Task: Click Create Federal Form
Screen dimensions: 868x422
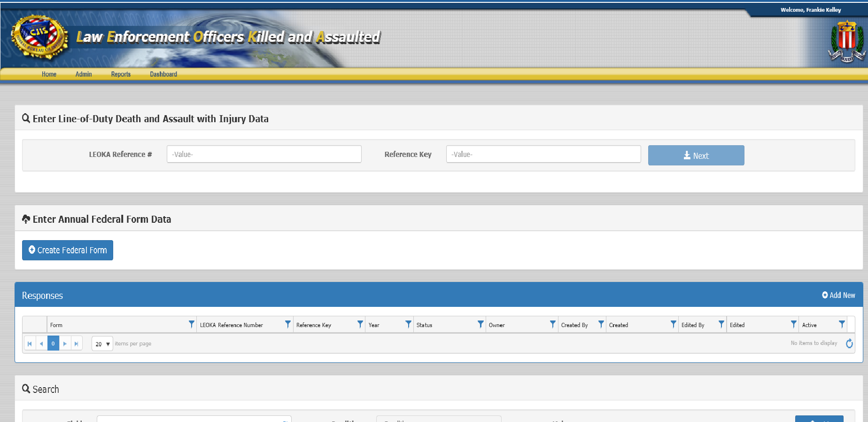Action: point(68,250)
